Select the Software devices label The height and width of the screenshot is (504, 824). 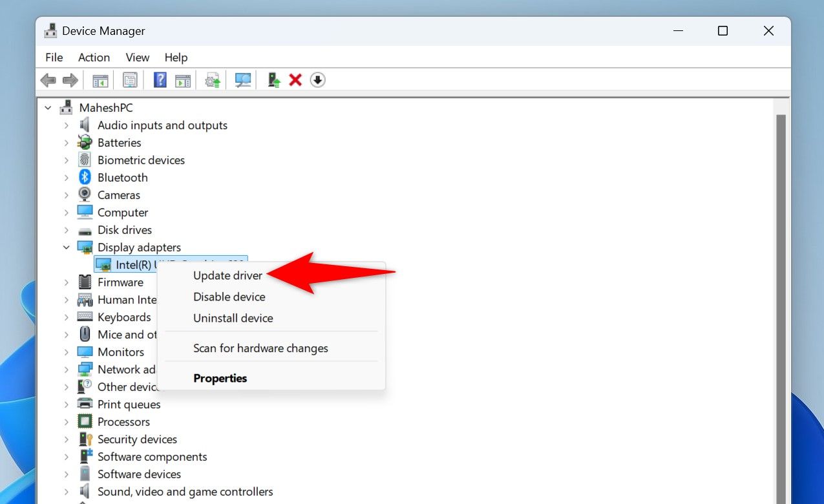tap(140, 474)
